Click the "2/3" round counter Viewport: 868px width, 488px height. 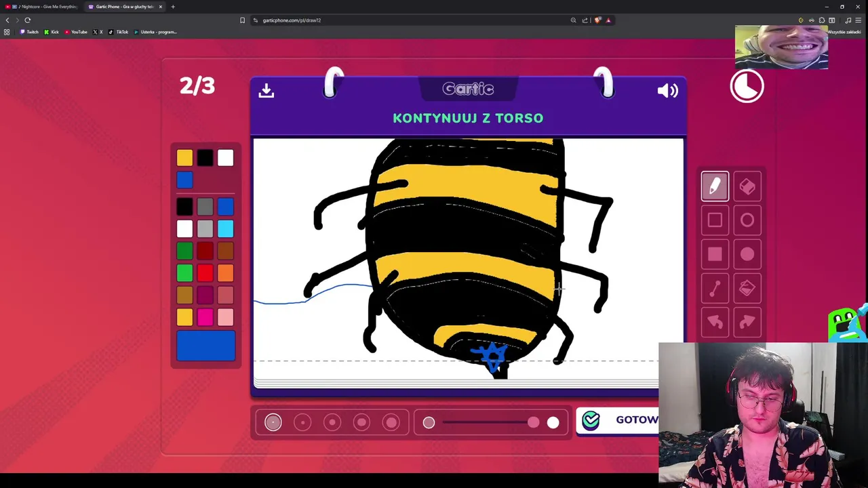[197, 86]
